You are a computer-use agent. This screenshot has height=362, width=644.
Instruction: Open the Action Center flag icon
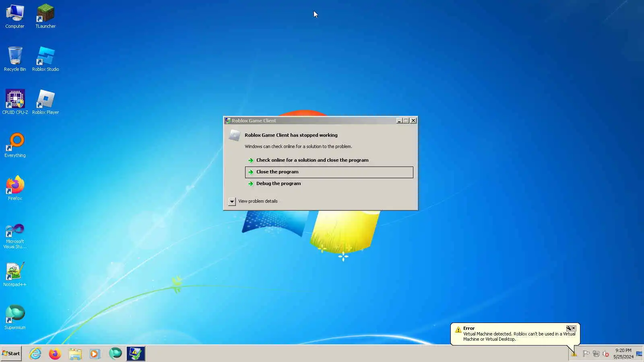tap(586, 354)
